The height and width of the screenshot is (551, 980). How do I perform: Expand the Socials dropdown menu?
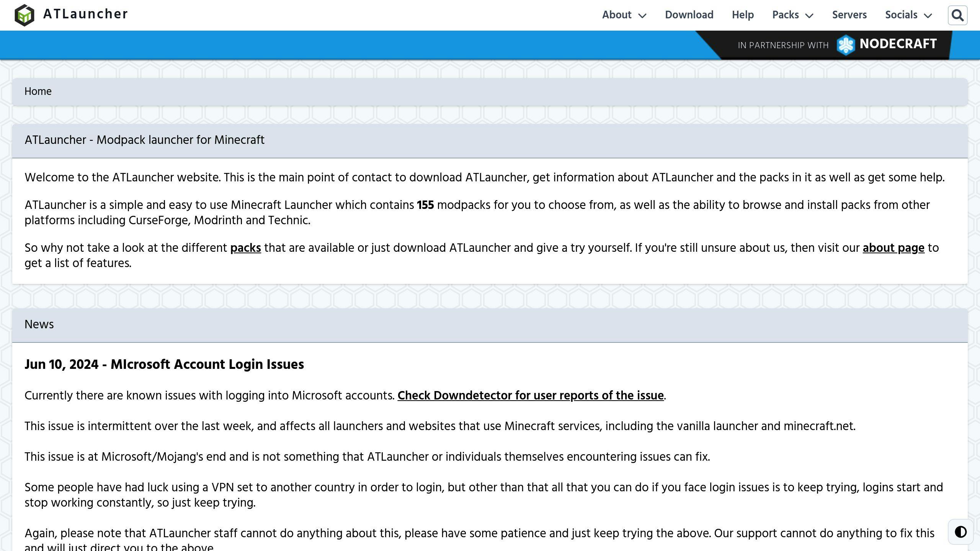(908, 15)
